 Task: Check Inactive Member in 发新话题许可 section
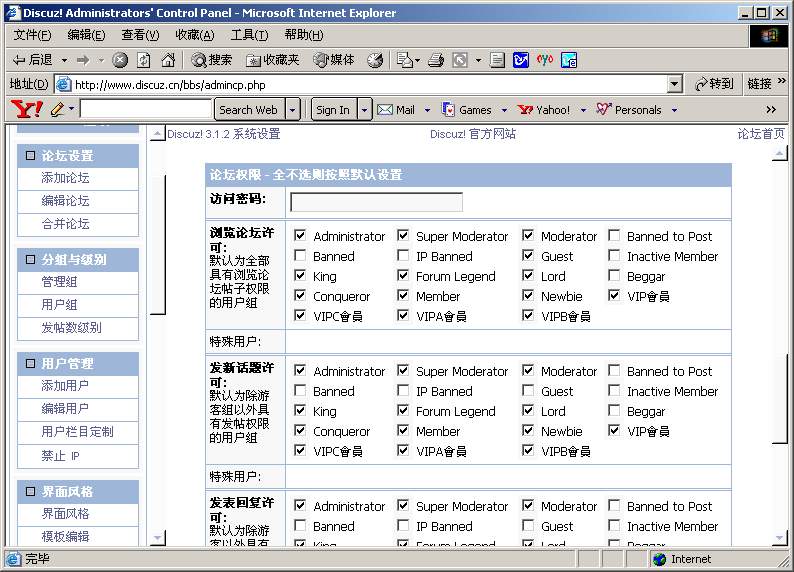614,390
